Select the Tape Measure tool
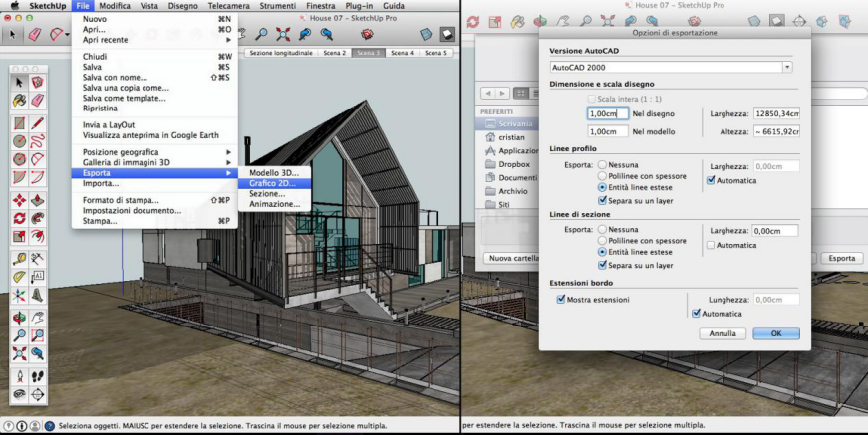The width and height of the screenshot is (868, 435). [19, 259]
